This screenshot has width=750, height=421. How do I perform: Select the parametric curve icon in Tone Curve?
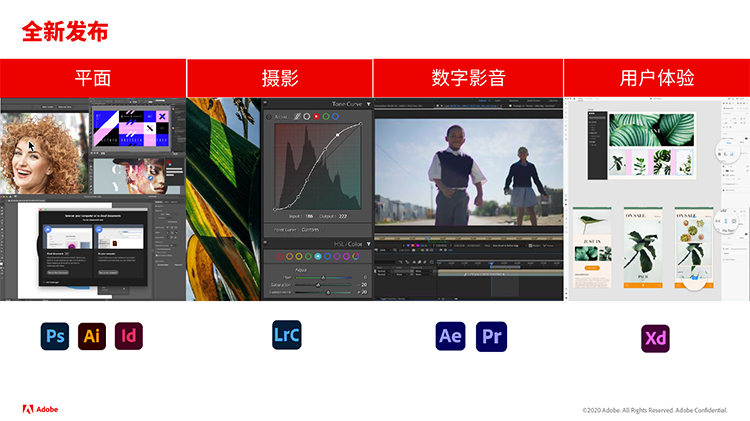(297, 116)
